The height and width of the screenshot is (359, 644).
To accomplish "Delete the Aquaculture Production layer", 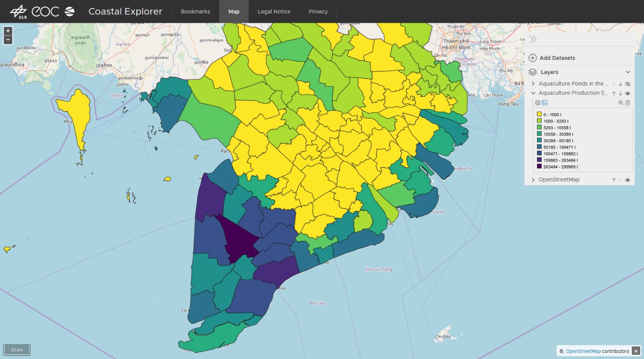I will point(628,103).
